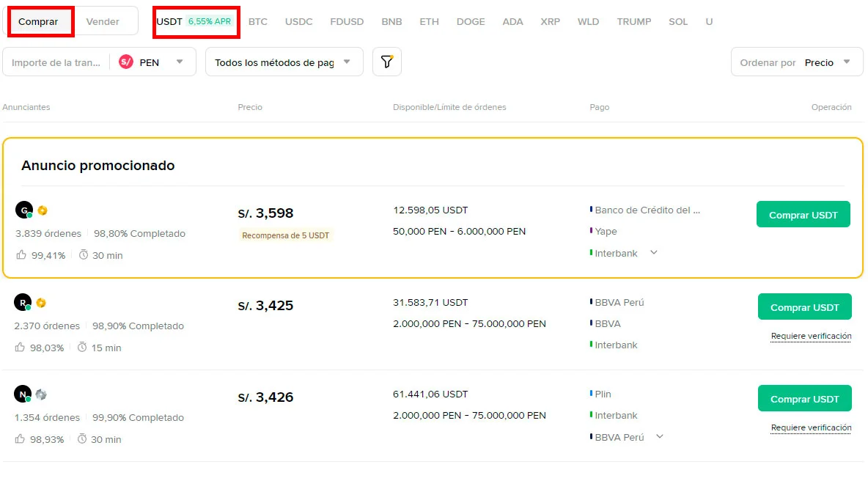
Task: Click Anuncio promocionado heading
Action: point(98,166)
